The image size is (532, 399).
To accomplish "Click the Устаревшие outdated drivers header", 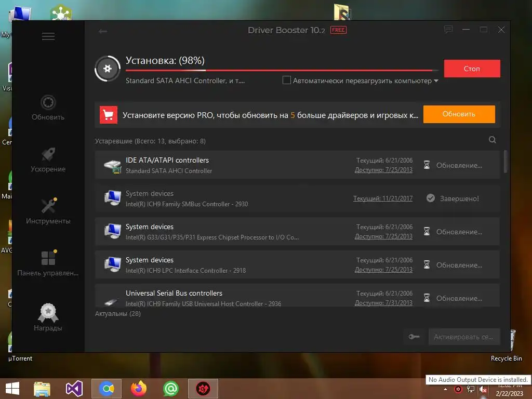I will (x=150, y=141).
